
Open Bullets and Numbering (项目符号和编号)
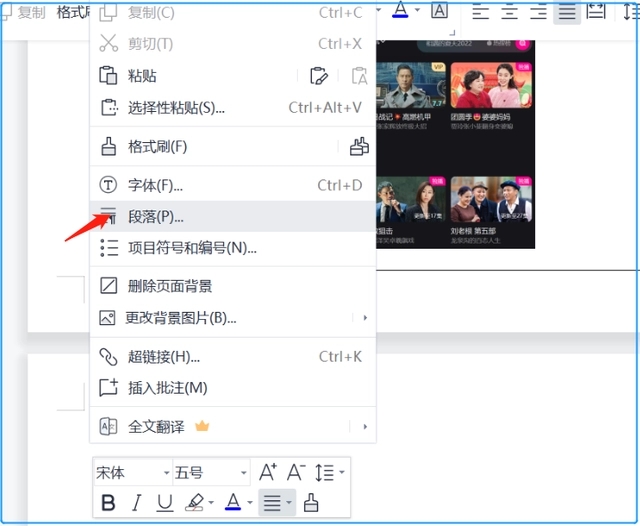(x=233, y=248)
